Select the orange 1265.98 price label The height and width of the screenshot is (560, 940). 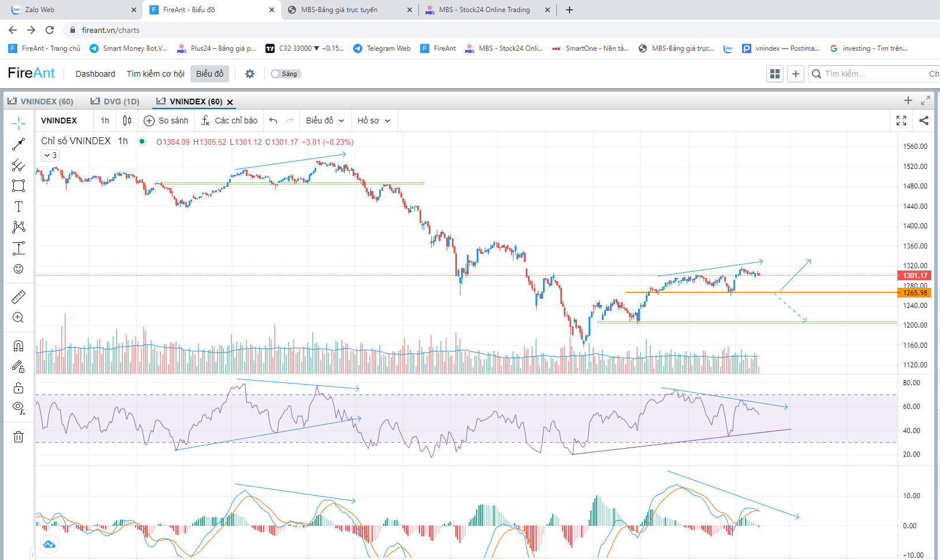pos(915,293)
